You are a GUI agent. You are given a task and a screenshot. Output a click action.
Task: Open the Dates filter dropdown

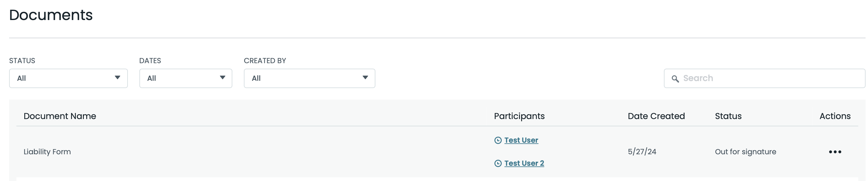tap(186, 78)
